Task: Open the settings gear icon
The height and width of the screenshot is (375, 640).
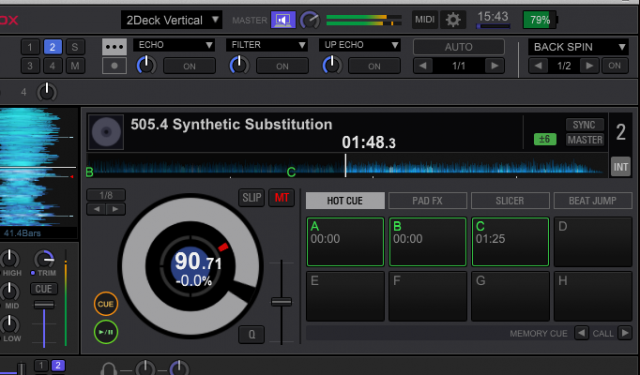Action: click(453, 20)
